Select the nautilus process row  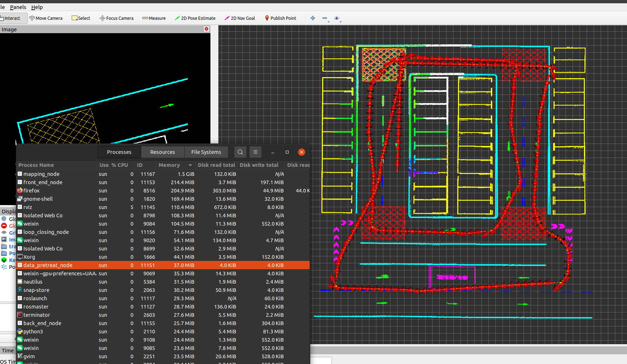[163, 282]
